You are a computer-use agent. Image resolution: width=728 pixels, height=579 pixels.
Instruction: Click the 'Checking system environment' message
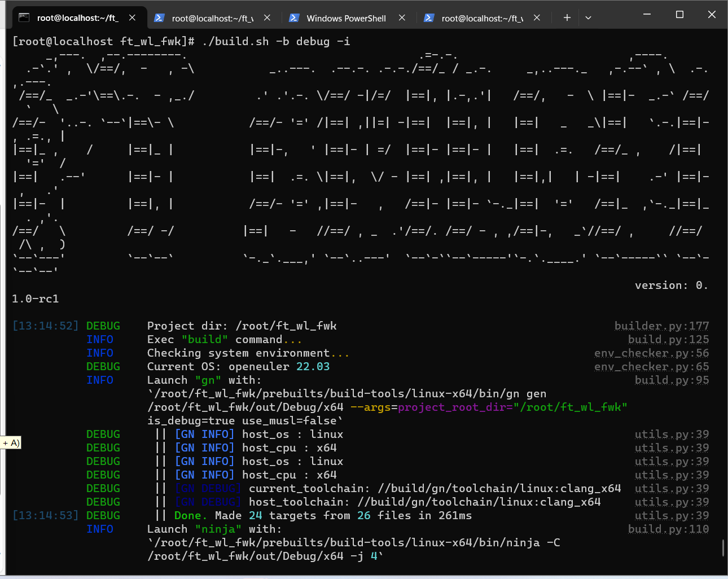tap(248, 353)
